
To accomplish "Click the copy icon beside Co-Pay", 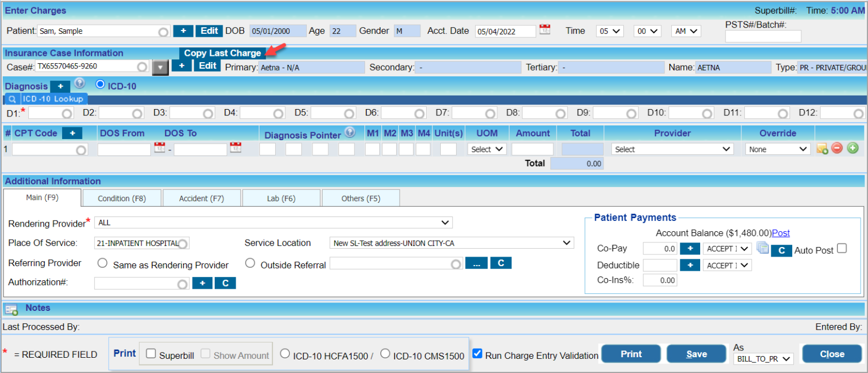I will 763,248.
